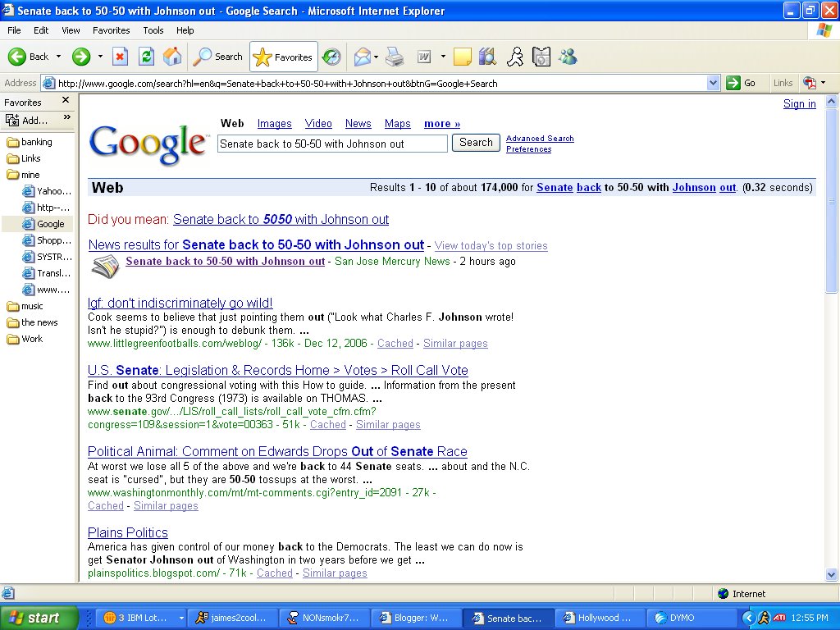Expand the banking favorites folder
This screenshot has height=630, width=840.
pos(30,142)
